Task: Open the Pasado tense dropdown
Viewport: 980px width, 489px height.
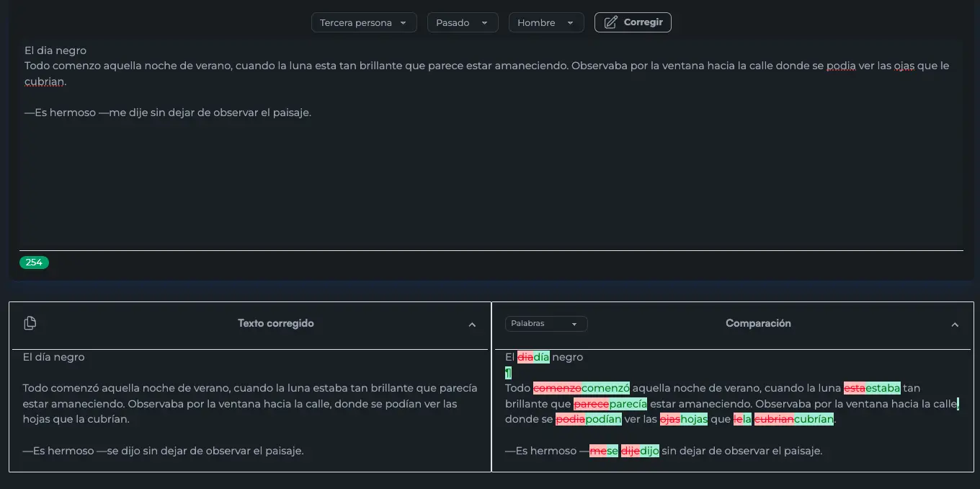Action: coord(462,22)
